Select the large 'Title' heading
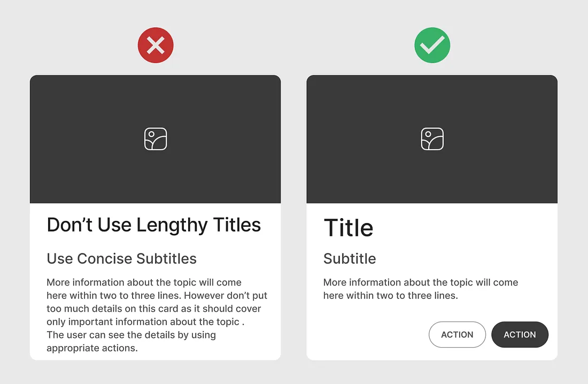 349,227
